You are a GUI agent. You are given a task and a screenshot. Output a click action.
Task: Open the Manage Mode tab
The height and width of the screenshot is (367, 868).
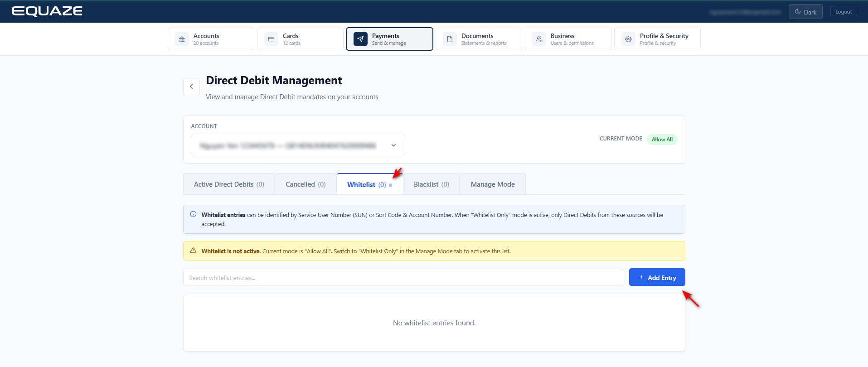pyautogui.click(x=493, y=184)
